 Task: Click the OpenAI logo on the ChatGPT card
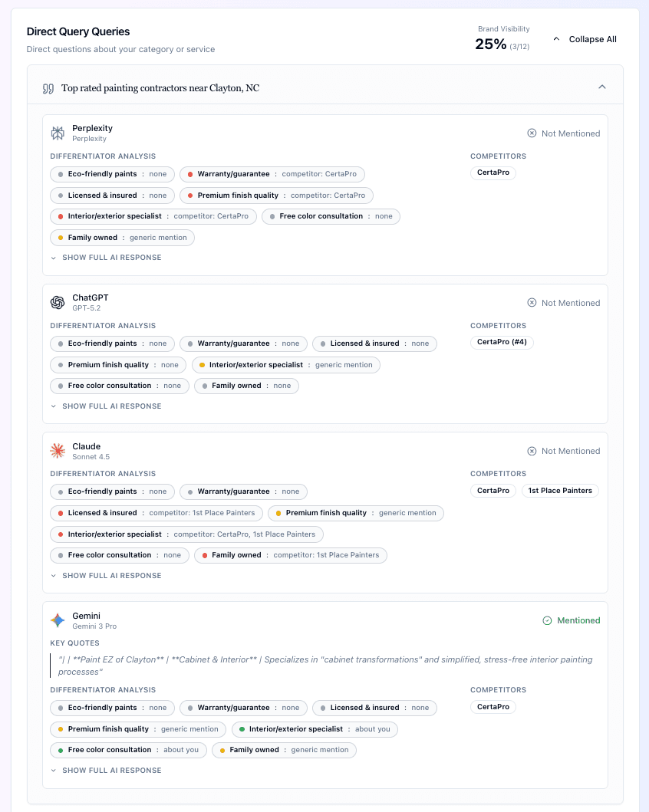pos(58,302)
